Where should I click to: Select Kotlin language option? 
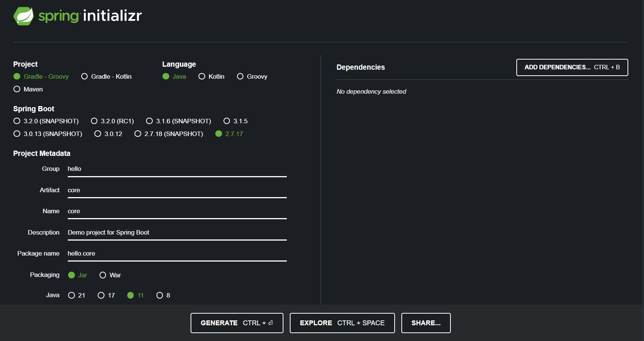(211, 76)
